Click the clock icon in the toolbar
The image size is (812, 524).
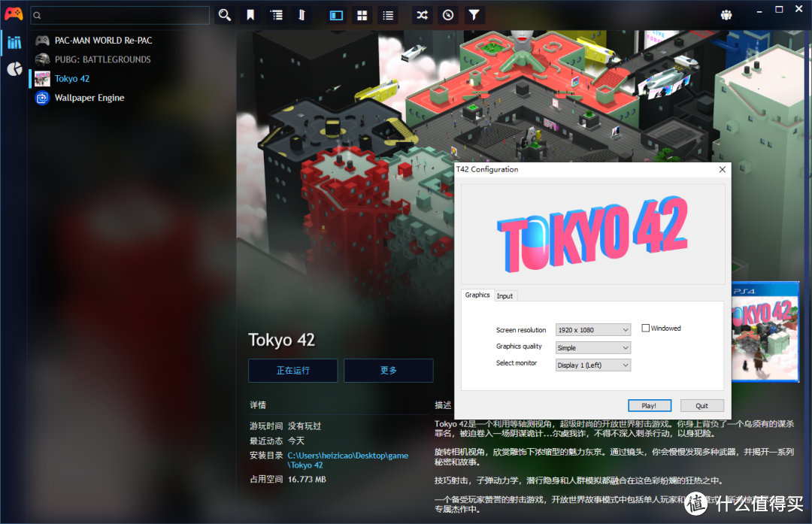448,15
